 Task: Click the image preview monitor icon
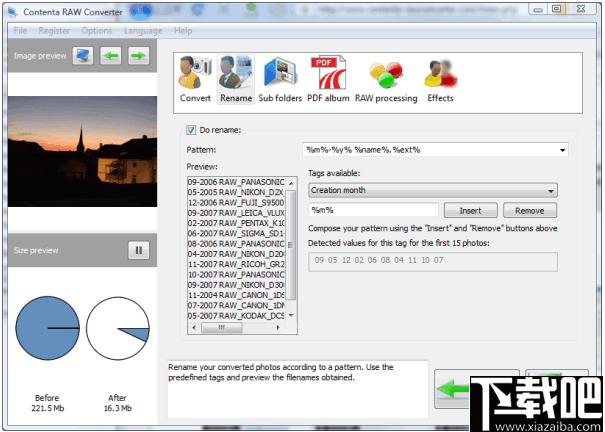83,56
